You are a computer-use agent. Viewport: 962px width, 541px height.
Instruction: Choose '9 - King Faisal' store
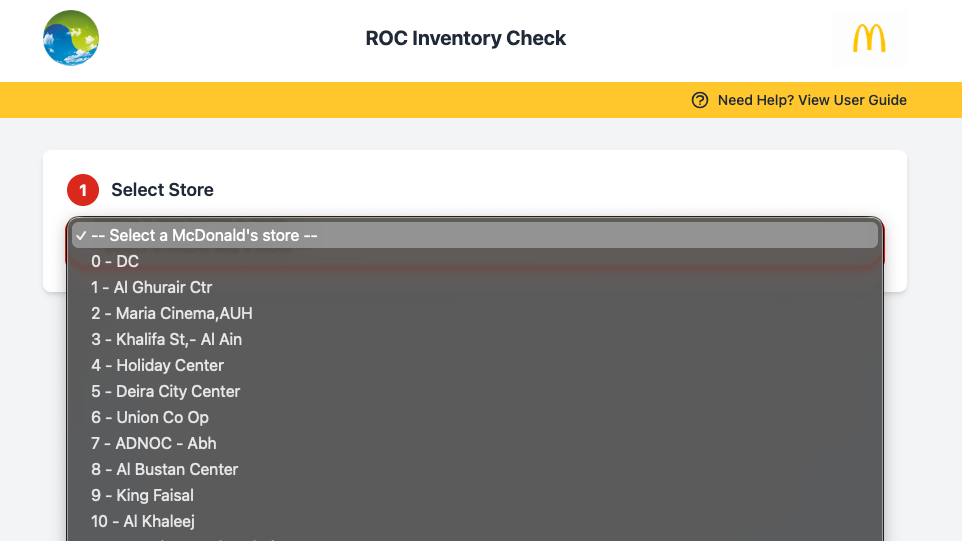click(475, 495)
